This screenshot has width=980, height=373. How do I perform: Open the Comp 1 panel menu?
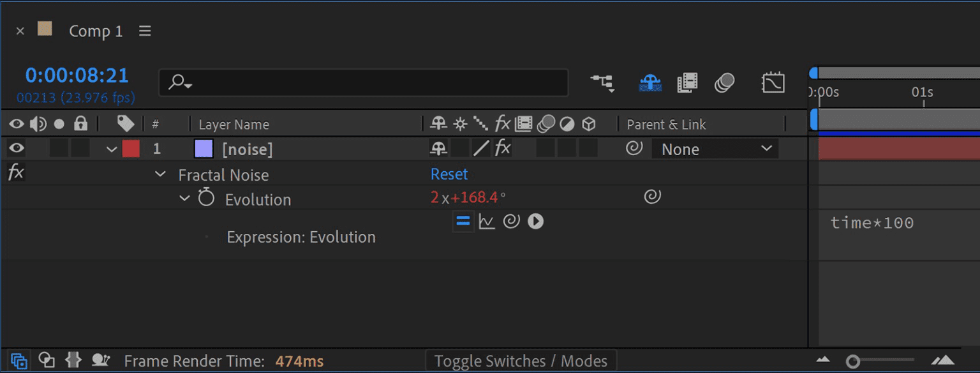click(145, 30)
